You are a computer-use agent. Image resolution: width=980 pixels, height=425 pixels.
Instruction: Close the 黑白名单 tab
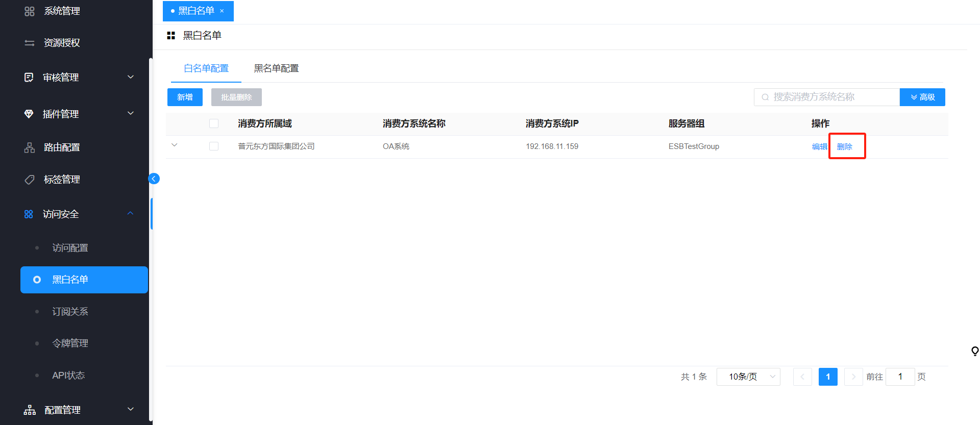point(222,11)
